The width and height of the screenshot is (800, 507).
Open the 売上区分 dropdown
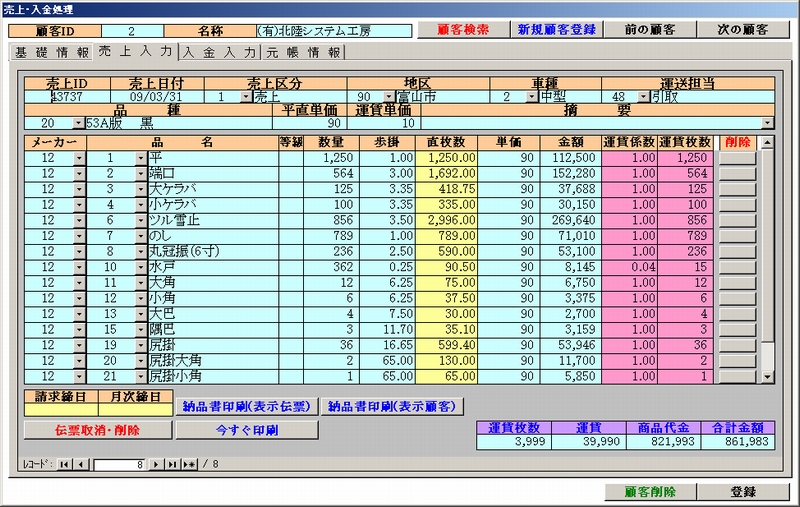(246, 97)
